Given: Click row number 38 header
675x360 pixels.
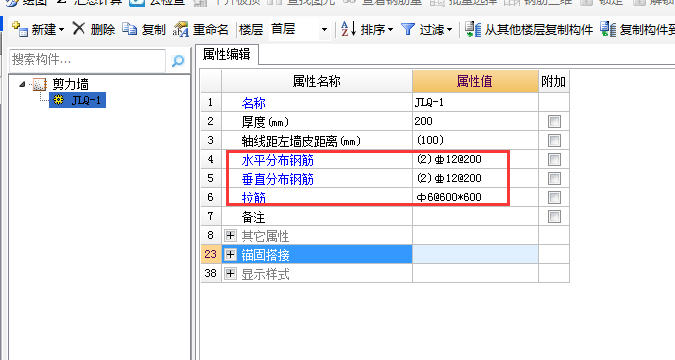Looking at the screenshot, I should (211, 273).
